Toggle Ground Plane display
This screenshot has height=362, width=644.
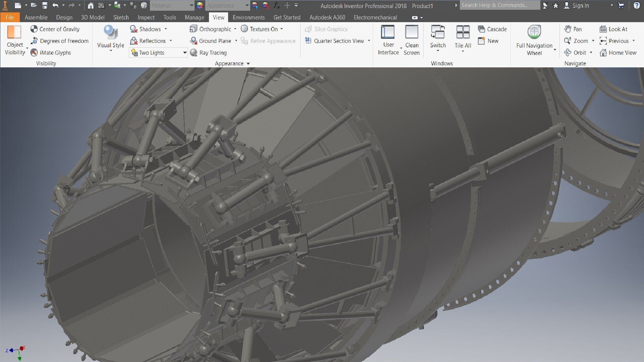point(210,41)
